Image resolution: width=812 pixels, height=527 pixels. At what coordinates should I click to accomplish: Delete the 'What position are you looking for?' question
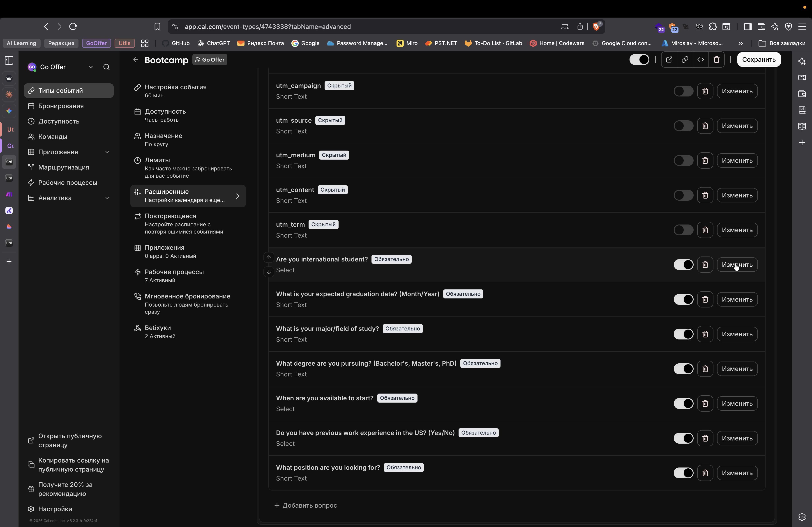tap(705, 473)
